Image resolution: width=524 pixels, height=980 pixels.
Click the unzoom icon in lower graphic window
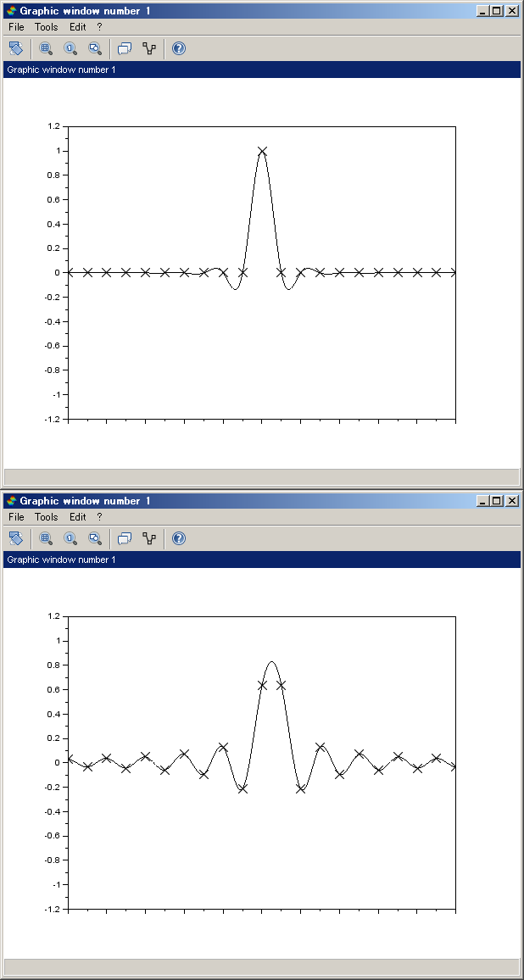pyautogui.click(x=94, y=538)
